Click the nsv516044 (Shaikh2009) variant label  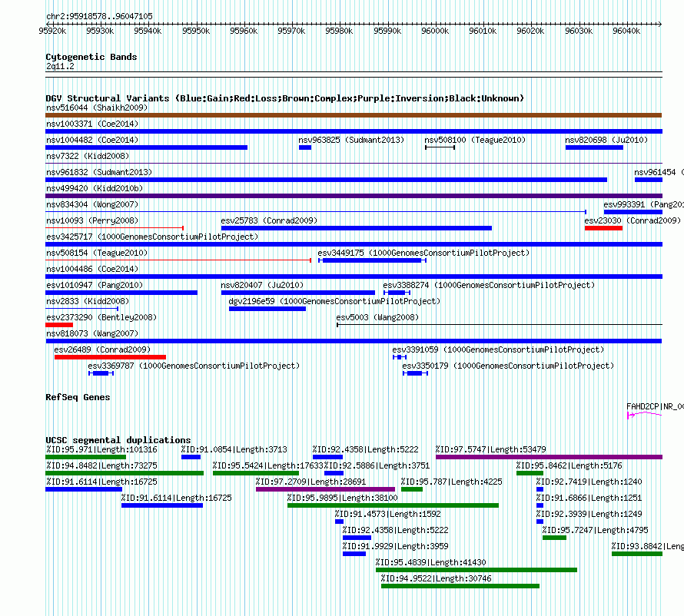click(x=97, y=108)
